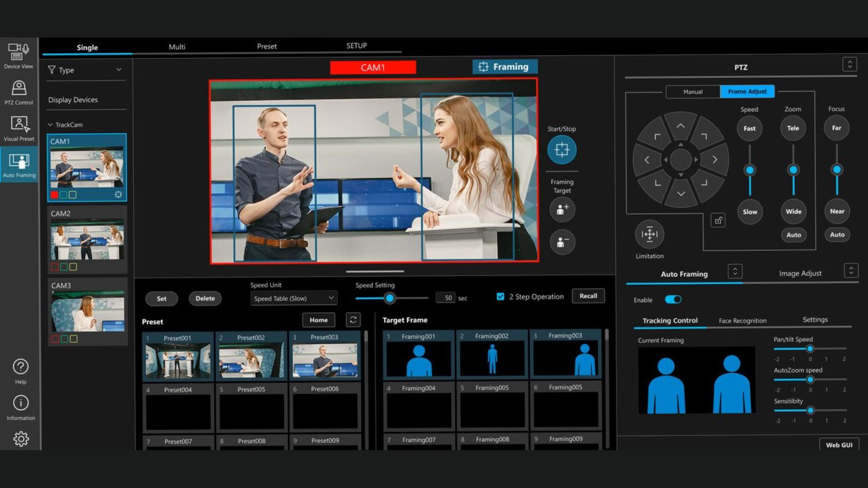
Task: Click the Recall button
Action: tap(588, 296)
